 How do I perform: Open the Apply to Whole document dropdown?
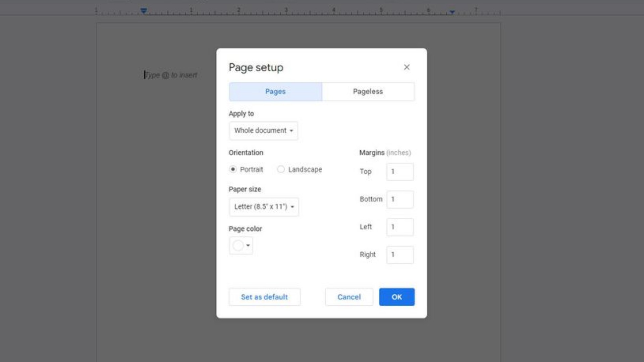[x=263, y=130]
